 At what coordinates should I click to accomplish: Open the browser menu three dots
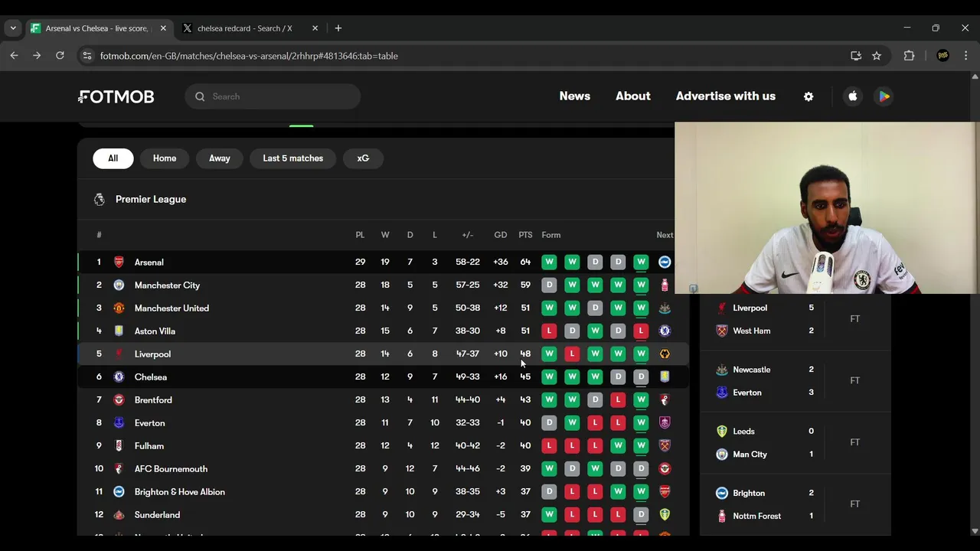point(965,56)
